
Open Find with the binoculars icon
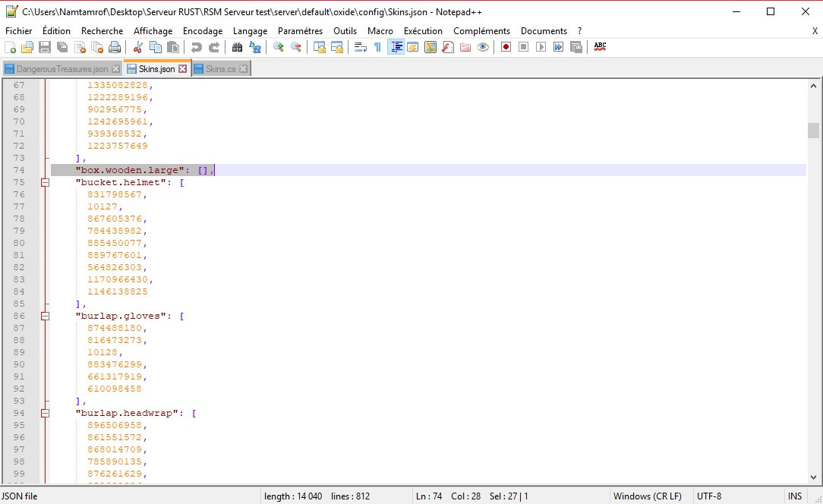click(x=237, y=47)
